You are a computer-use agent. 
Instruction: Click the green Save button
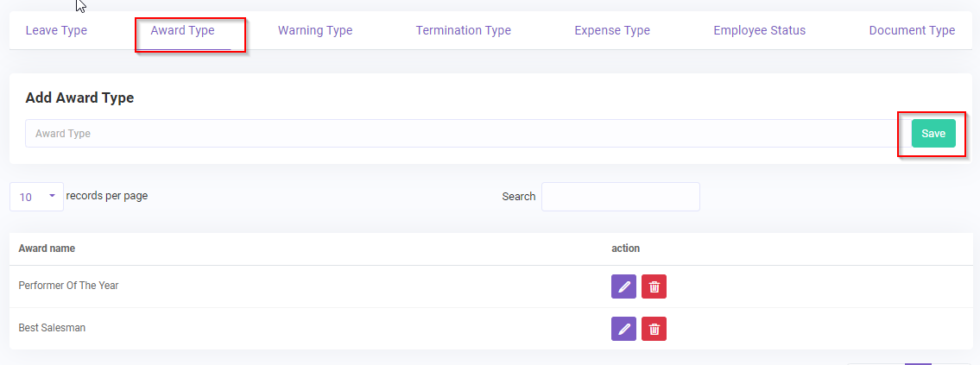tap(933, 134)
